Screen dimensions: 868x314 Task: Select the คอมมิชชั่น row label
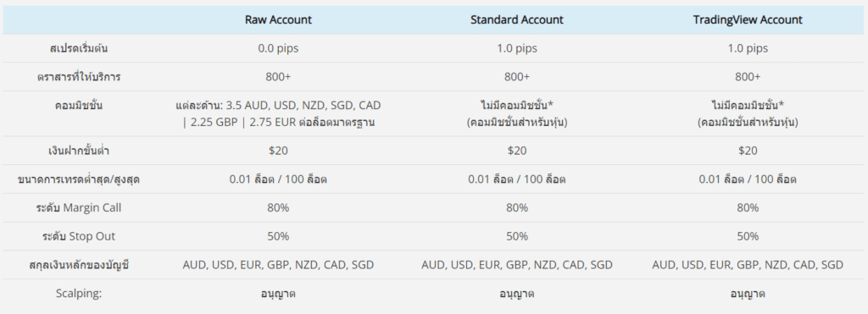[x=79, y=106]
